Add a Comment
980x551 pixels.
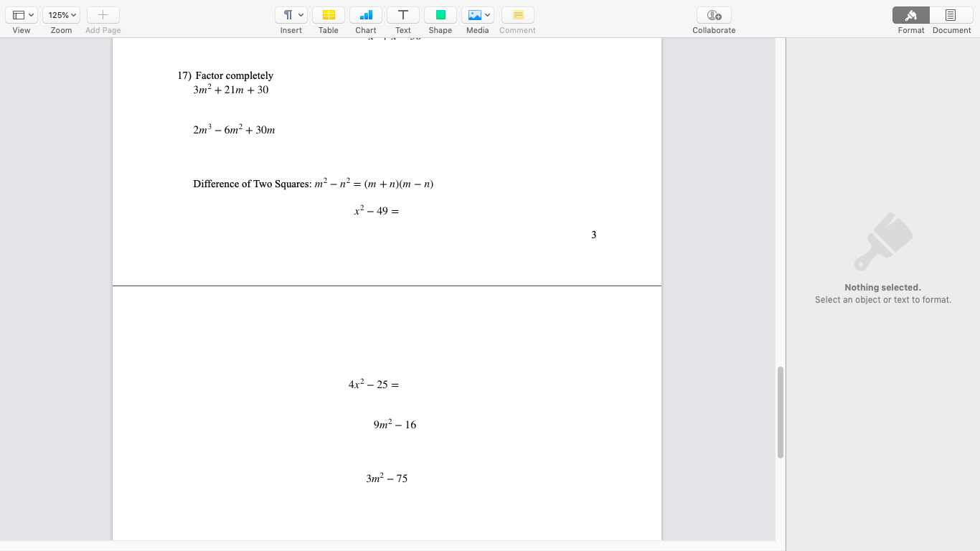pyautogui.click(x=517, y=14)
